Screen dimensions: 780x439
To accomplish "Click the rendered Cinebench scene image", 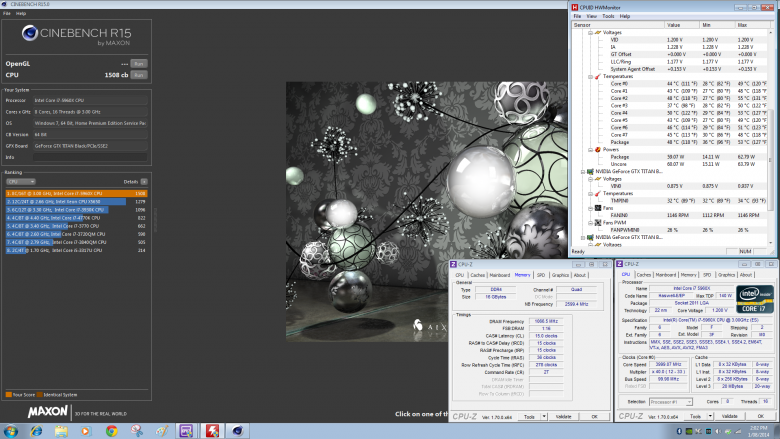I will (x=426, y=211).
